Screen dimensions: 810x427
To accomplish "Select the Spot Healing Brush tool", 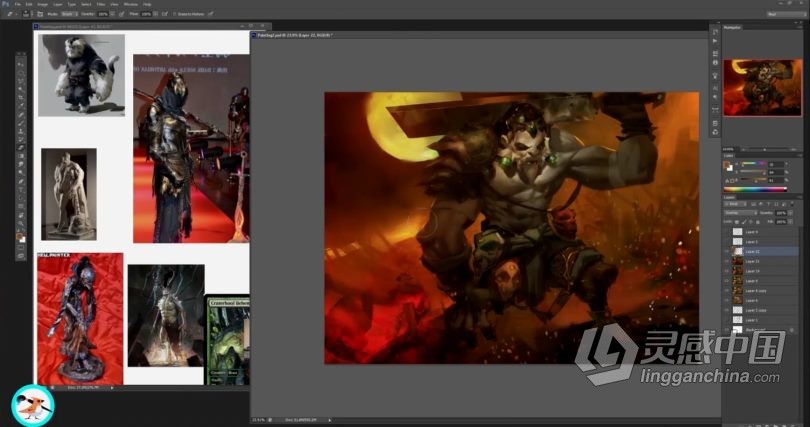I will click(20, 115).
